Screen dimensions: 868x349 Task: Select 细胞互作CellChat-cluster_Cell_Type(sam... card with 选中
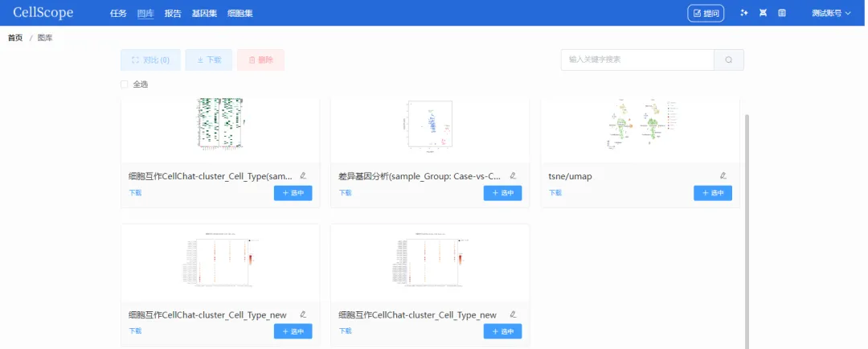click(x=293, y=193)
